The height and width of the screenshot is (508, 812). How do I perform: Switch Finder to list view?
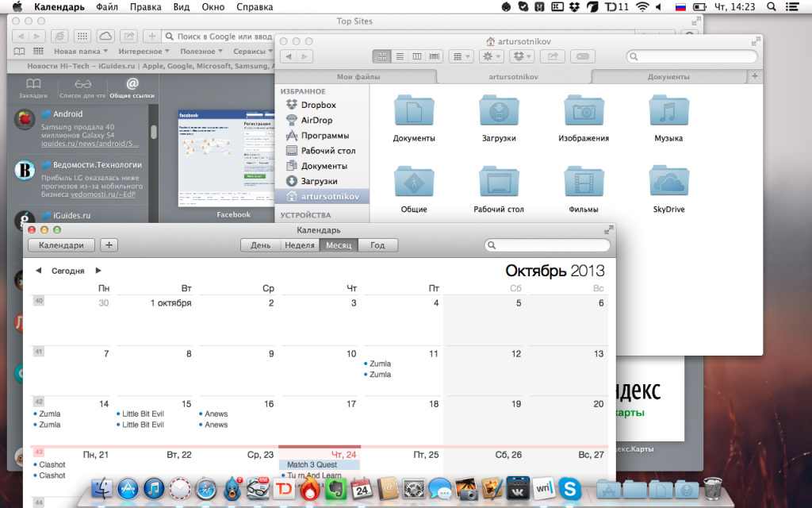[399, 56]
